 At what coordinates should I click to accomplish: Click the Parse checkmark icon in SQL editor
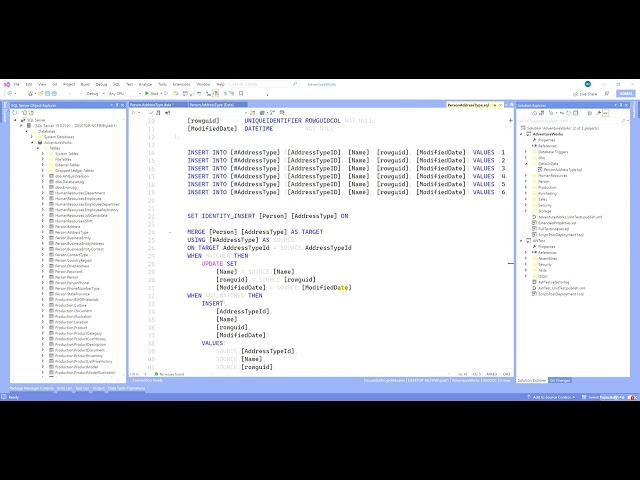[151, 113]
